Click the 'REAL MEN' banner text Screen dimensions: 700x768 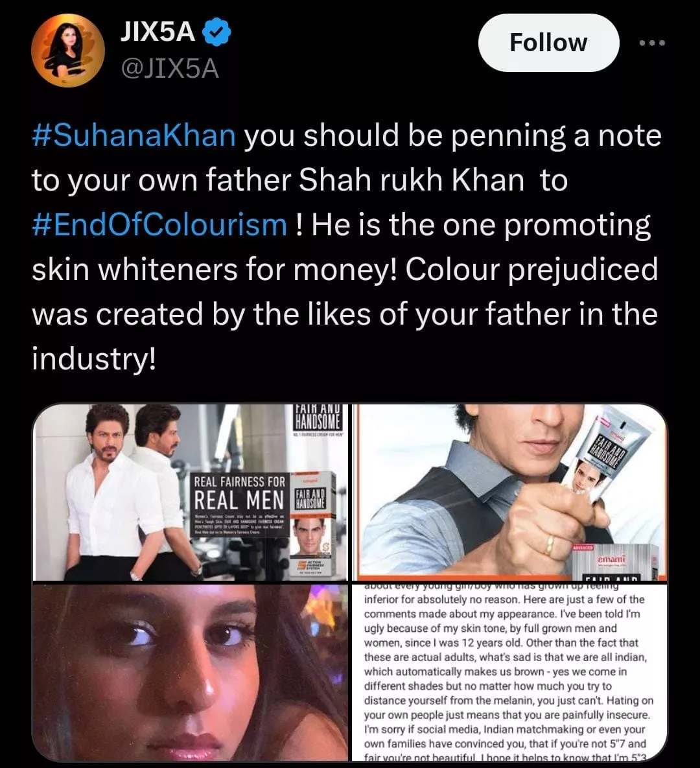(x=239, y=500)
